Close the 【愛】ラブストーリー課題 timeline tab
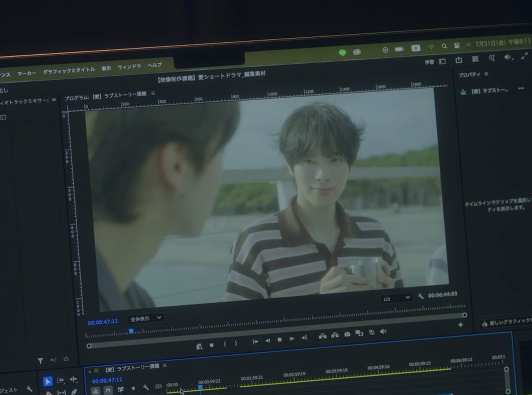 [90, 371]
